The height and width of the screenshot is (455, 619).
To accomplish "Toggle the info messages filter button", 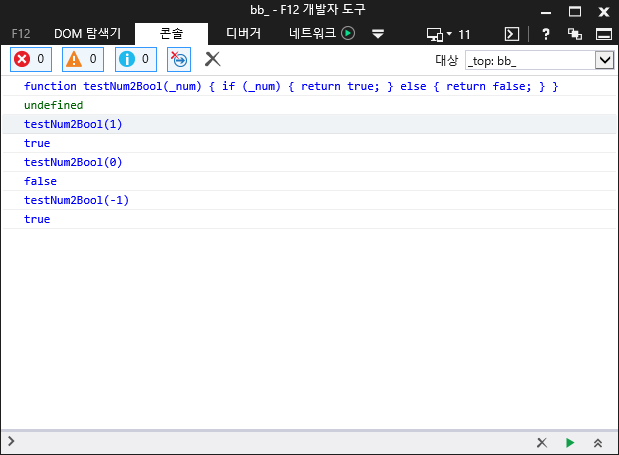I will [135, 59].
